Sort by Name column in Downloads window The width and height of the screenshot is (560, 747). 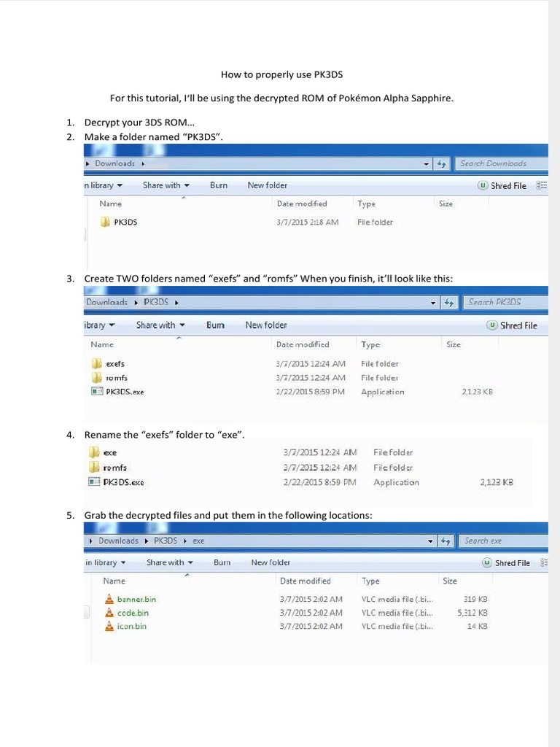pyautogui.click(x=111, y=204)
